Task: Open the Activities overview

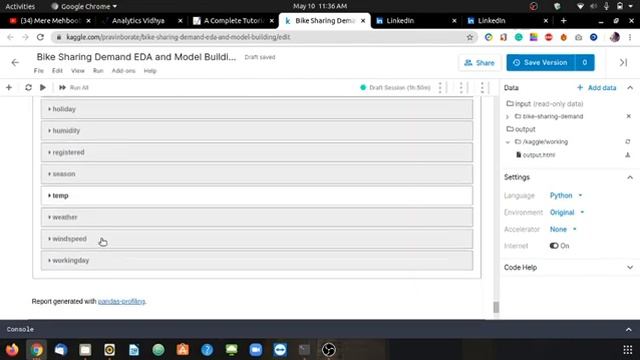Action: pos(20,6)
